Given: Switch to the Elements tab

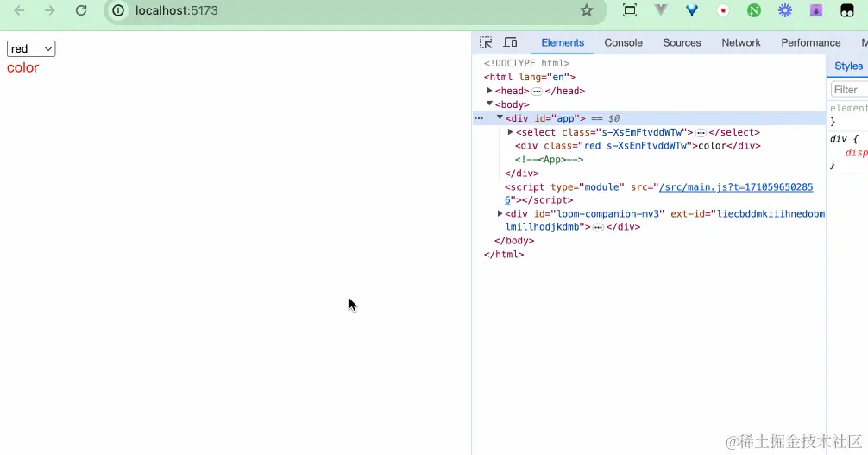Looking at the screenshot, I should [563, 42].
